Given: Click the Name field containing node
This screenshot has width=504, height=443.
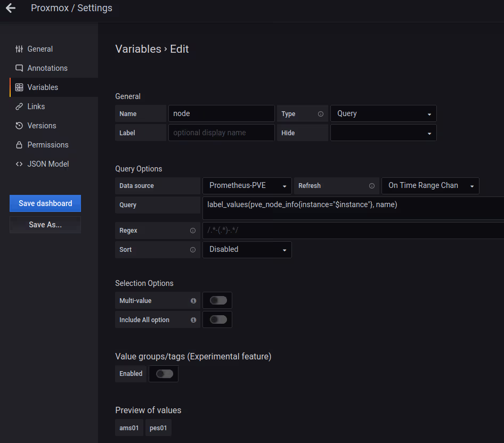Looking at the screenshot, I should pos(221,114).
